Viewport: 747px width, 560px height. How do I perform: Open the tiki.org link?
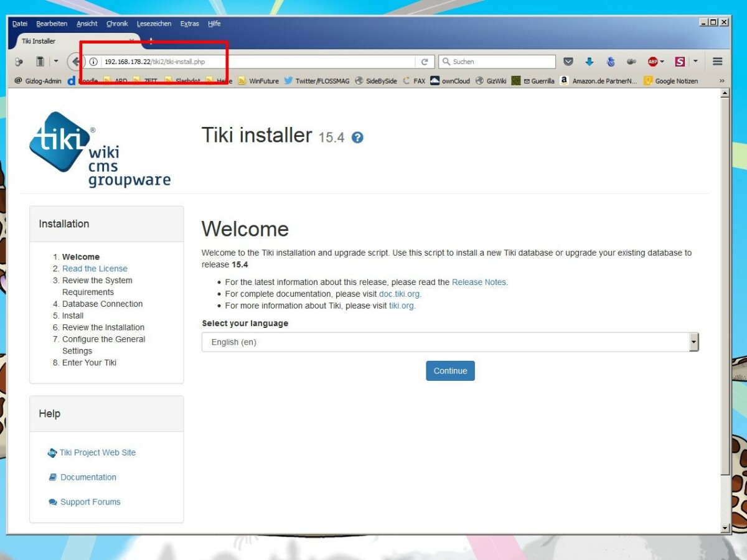coord(401,306)
